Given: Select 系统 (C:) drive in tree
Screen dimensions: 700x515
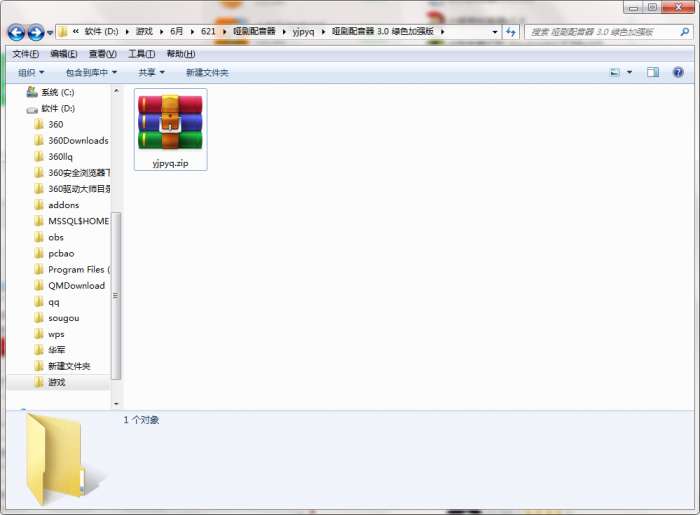Looking at the screenshot, I should (x=58, y=92).
